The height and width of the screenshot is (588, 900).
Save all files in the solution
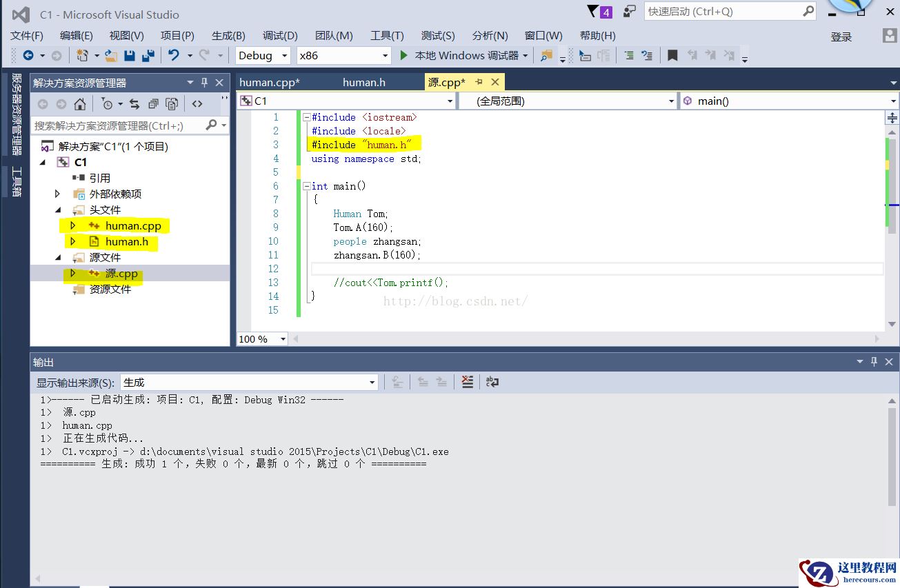click(x=148, y=55)
